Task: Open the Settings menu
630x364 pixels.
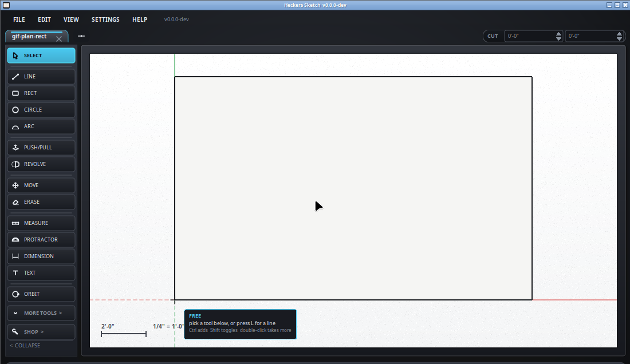Action: coord(105,19)
